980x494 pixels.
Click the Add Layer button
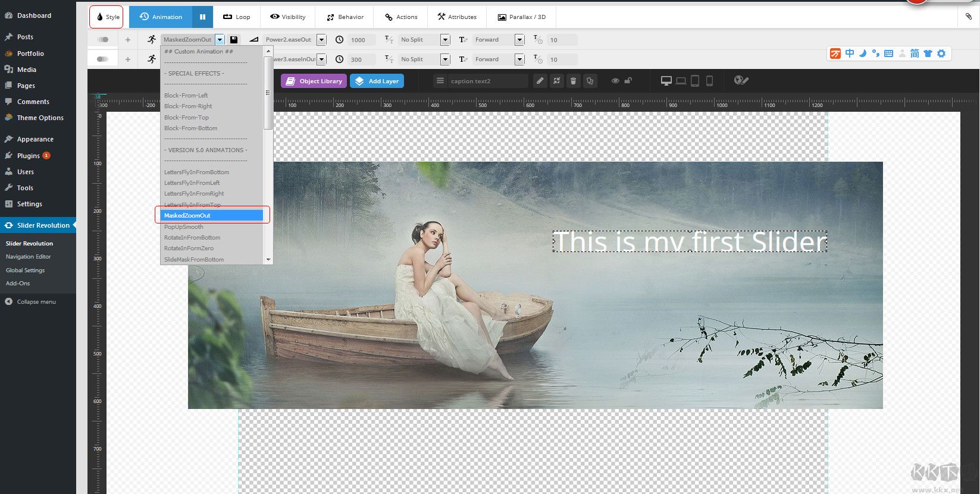377,81
